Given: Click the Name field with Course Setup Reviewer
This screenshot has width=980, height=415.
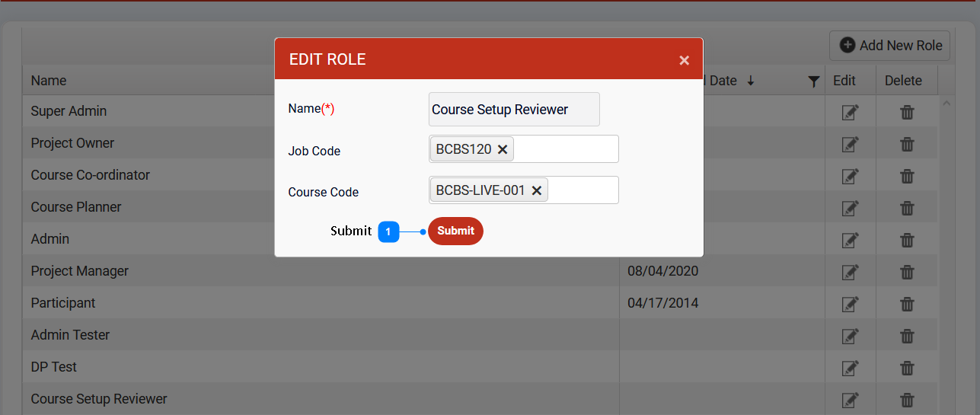Looking at the screenshot, I should tap(514, 110).
